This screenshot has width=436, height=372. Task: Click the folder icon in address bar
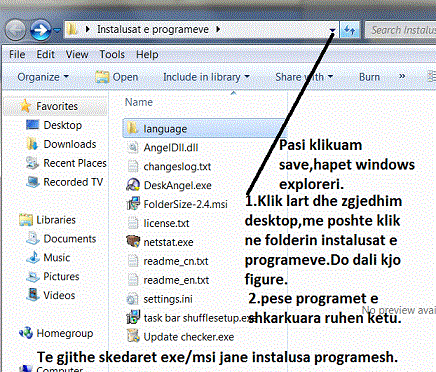coord(72,29)
